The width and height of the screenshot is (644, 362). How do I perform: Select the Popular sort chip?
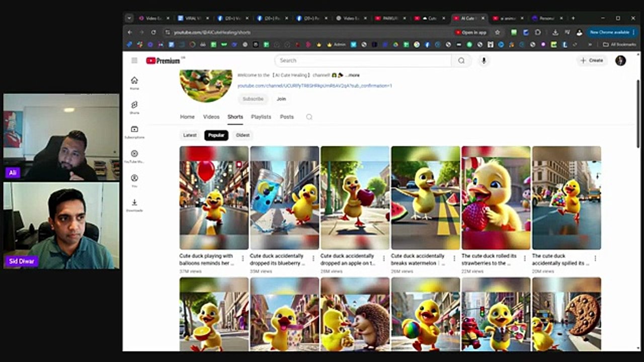(216, 135)
